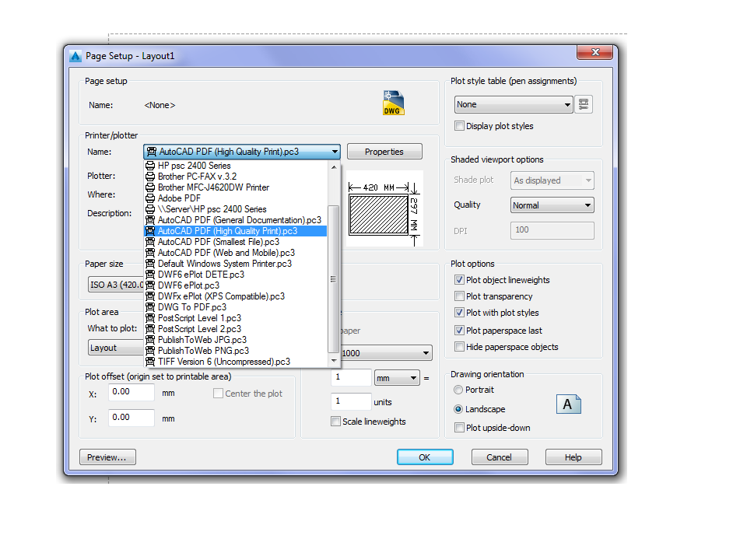Open the plot style table None dropdown
747x560 pixels.
(514, 104)
